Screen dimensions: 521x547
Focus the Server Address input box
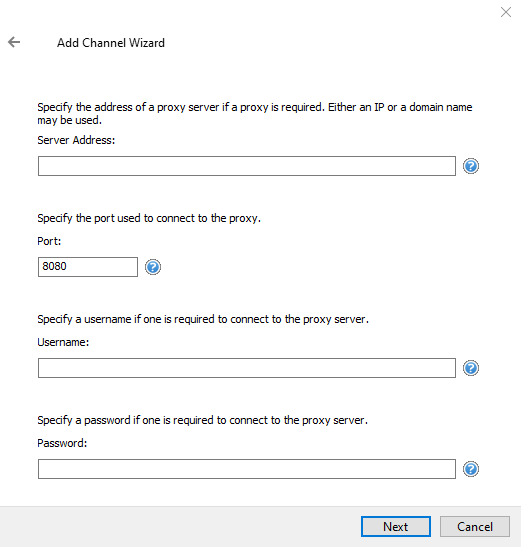(x=247, y=166)
